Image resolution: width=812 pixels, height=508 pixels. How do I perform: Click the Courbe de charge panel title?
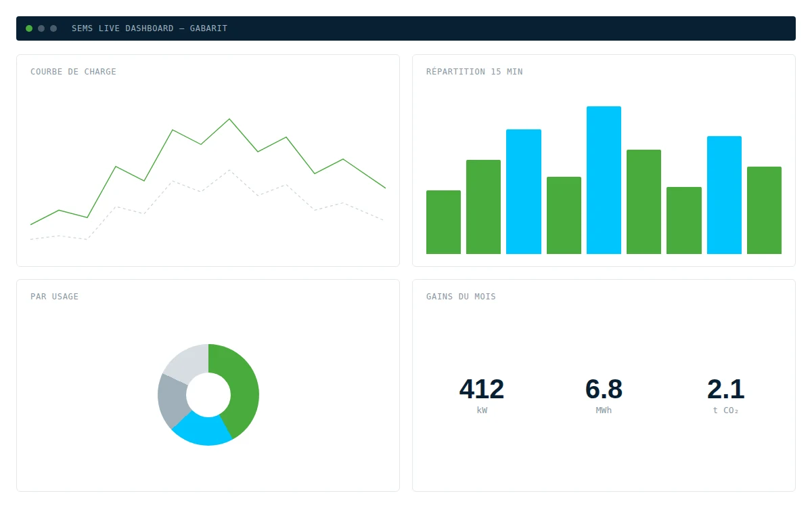click(73, 72)
